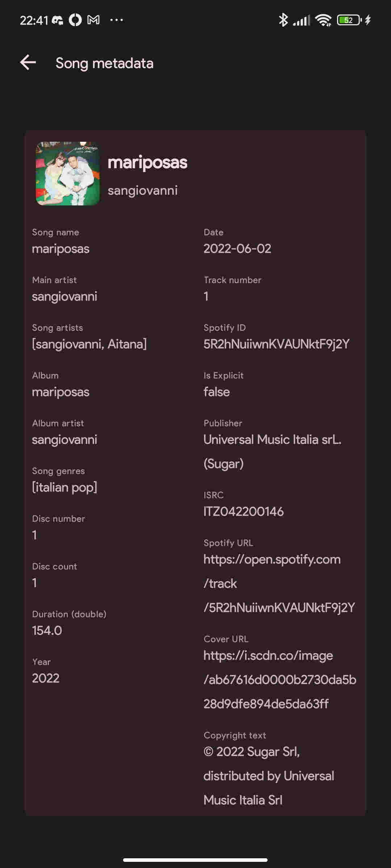
Task: Open the circular app notification icon
Action: 75,20
